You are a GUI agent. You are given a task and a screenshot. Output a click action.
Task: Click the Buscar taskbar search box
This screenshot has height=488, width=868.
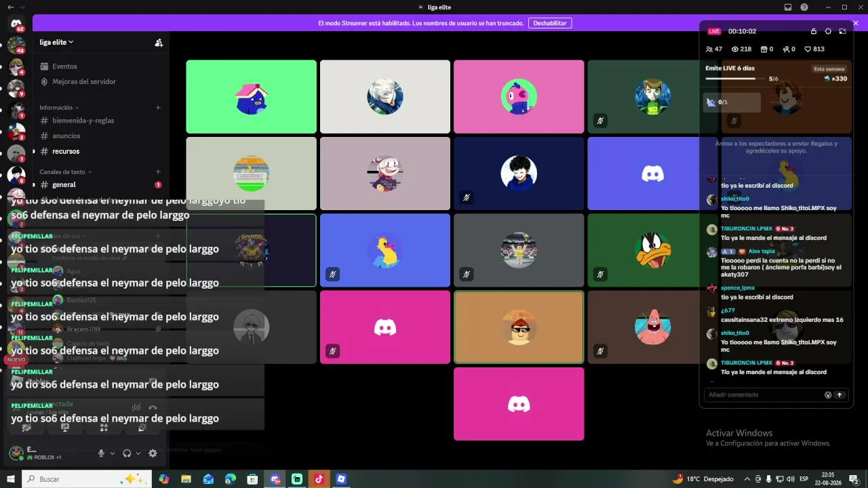pyautogui.click(x=87, y=479)
